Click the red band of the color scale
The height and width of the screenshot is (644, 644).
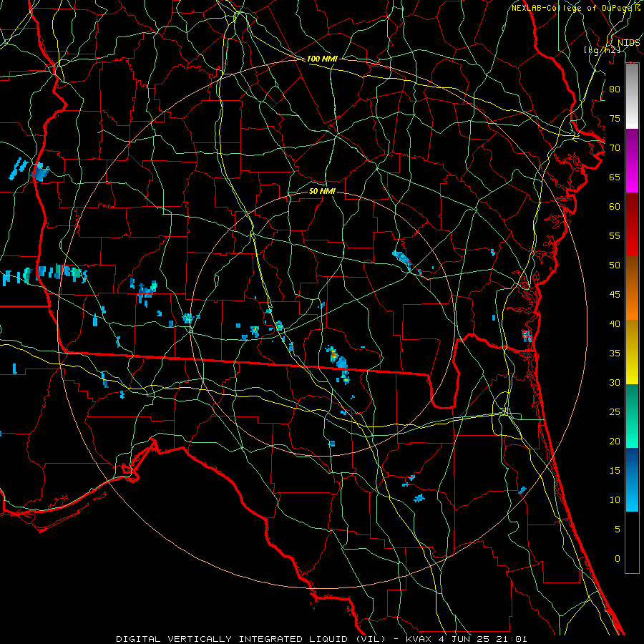coord(632,225)
